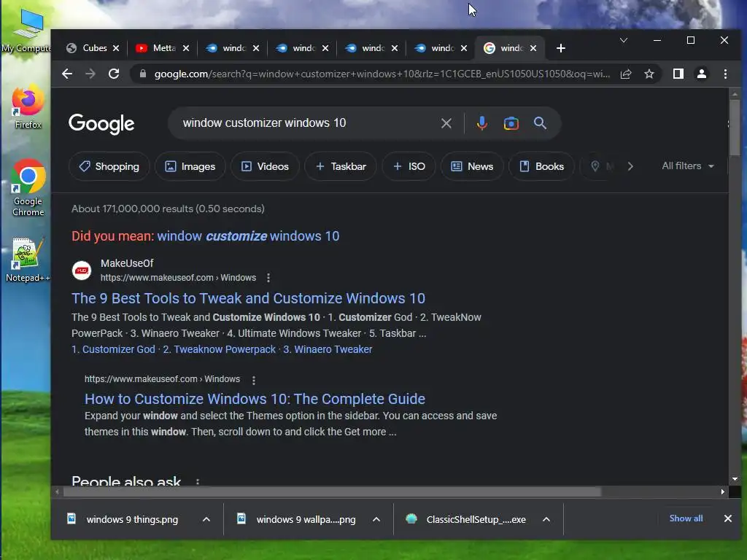Open The 9 Best Tools to Tweak result
747x560 pixels.
click(x=248, y=298)
